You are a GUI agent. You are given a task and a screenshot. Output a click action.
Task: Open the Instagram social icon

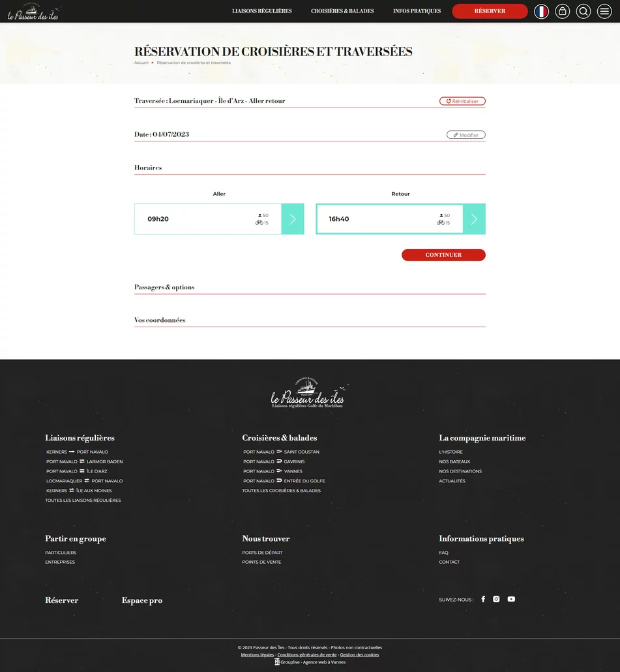[496, 599]
